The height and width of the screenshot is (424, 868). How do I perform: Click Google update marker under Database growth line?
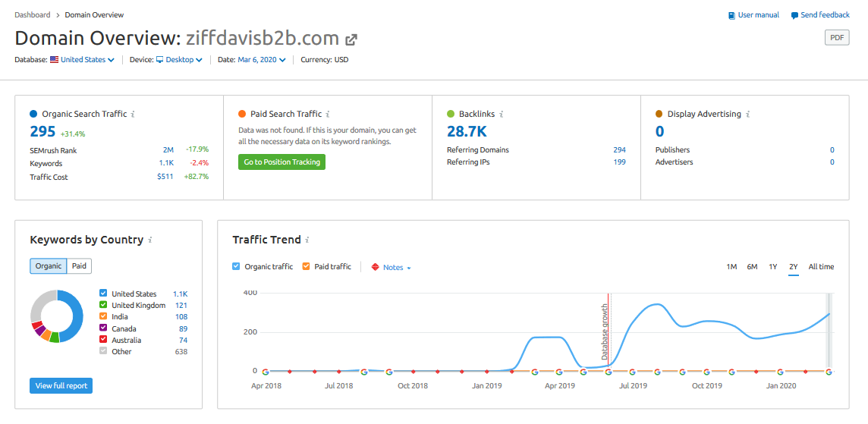pos(608,372)
